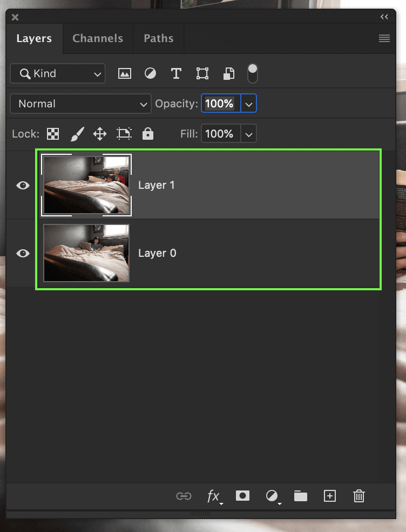Switch to the Layers tab
This screenshot has width=406, height=532.
tap(34, 38)
